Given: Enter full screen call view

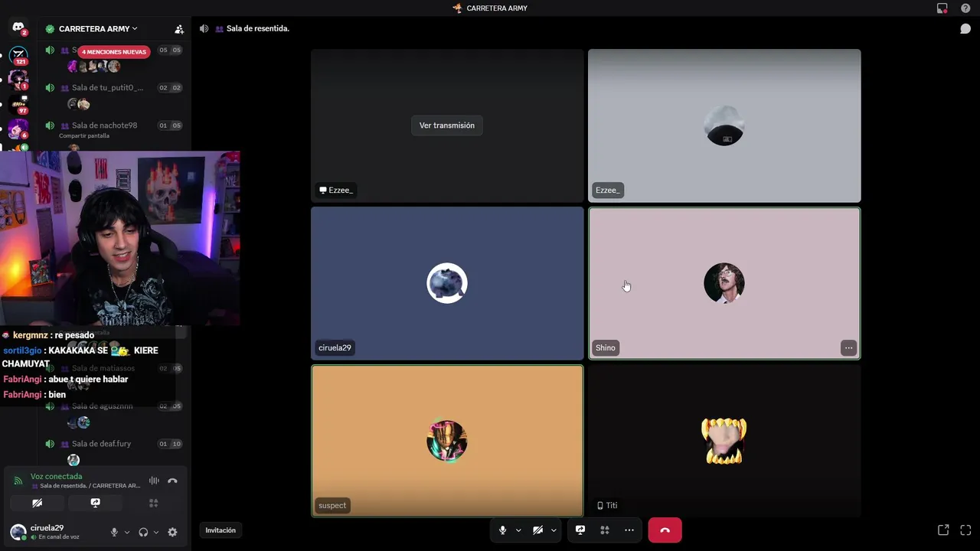Looking at the screenshot, I should (x=965, y=530).
